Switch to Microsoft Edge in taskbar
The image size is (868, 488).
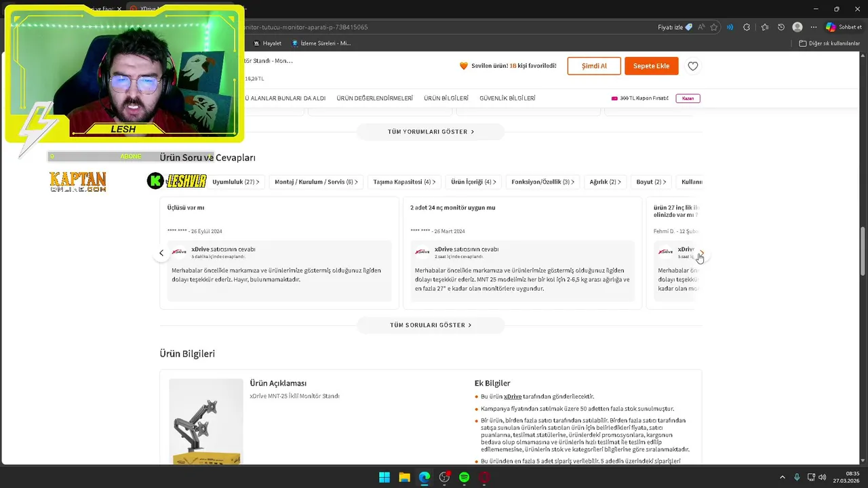[425, 477]
